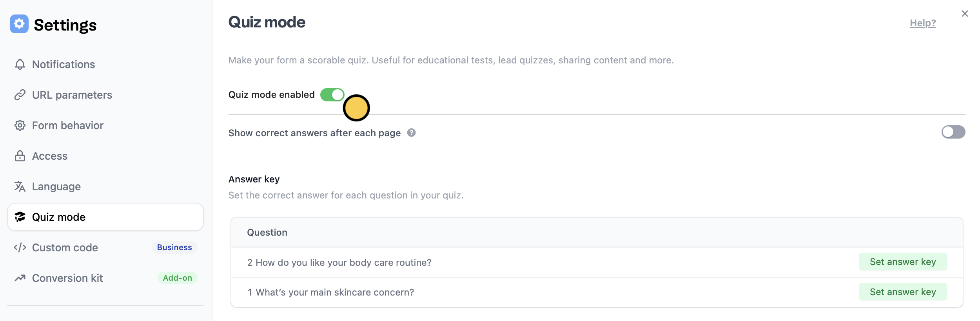
Task: Click the Form behavior gear icon
Action: [x=20, y=125]
